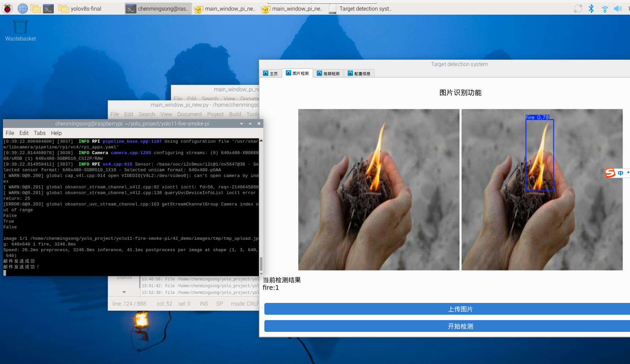Maximize the terminal with the title bar up arrow

point(250,124)
